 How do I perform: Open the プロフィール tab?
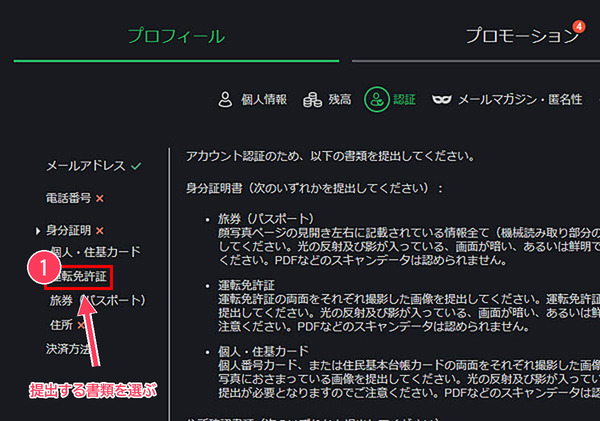[x=176, y=36]
